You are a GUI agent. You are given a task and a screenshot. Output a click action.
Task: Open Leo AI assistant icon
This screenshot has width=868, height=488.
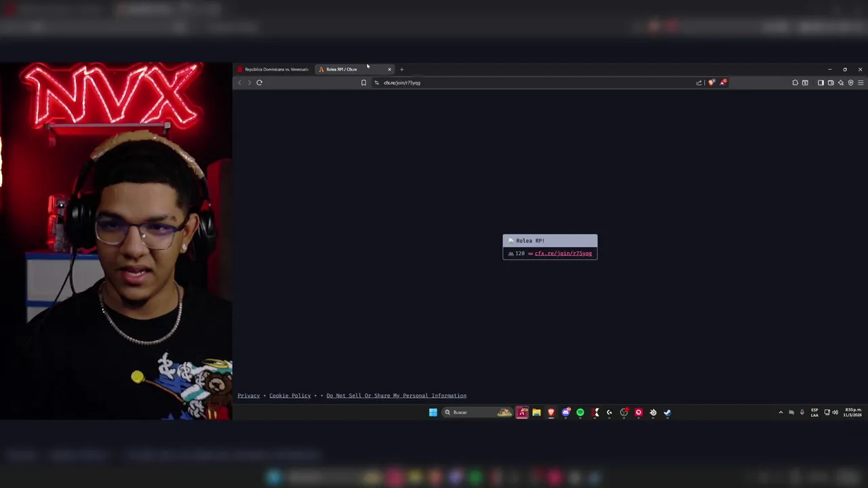pos(840,83)
